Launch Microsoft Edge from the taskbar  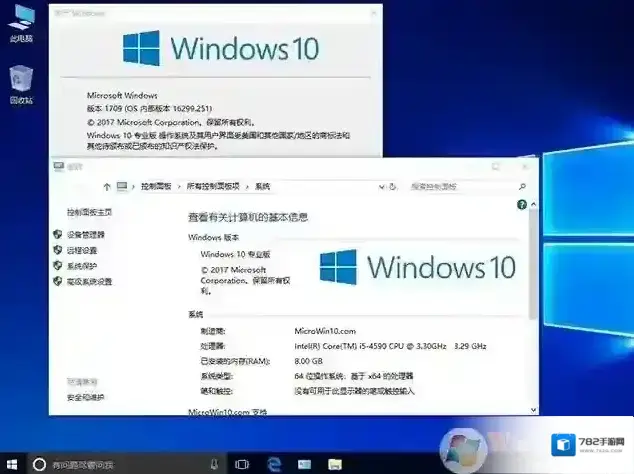pos(273,464)
